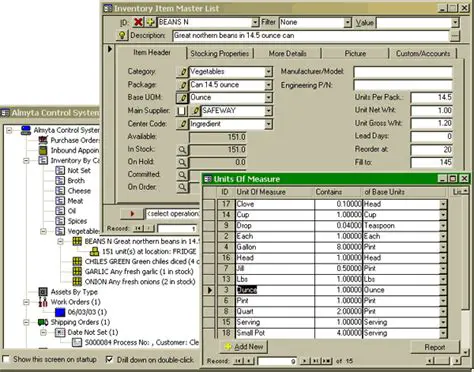Select the Small Pot unit row

[x=325, y=333]
